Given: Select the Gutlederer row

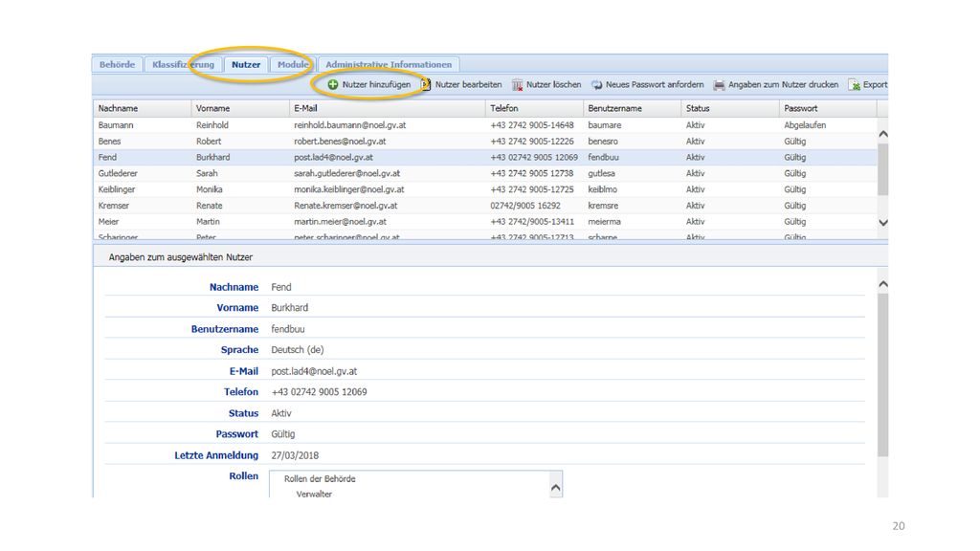Looking at the screenshot, I should (x=485, y=173).
